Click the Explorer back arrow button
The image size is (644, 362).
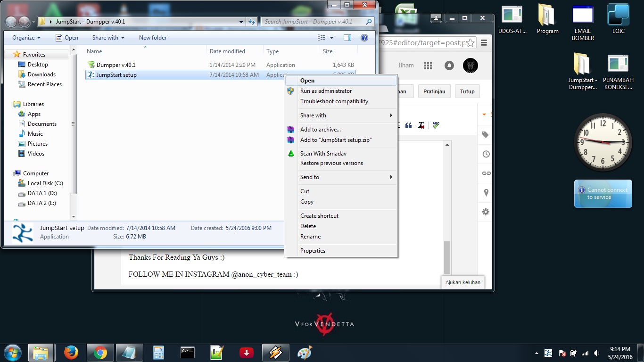11,22
